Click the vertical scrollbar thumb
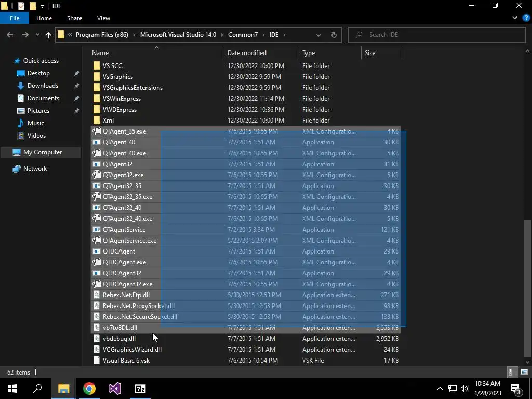 click(528, 288)
